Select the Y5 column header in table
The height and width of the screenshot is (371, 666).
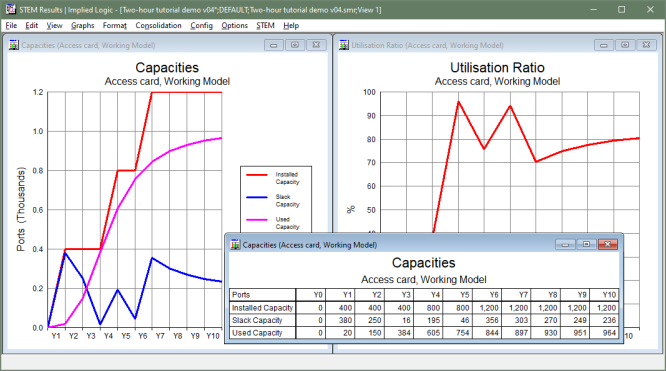pos(458,295)
